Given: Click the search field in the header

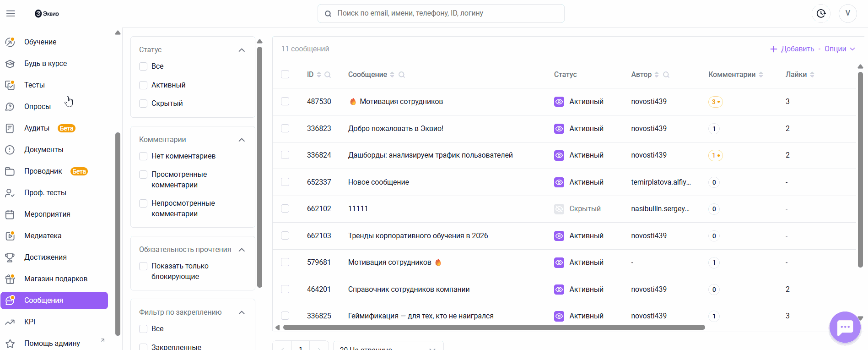Looking at the screenshot, I should 441,14.
